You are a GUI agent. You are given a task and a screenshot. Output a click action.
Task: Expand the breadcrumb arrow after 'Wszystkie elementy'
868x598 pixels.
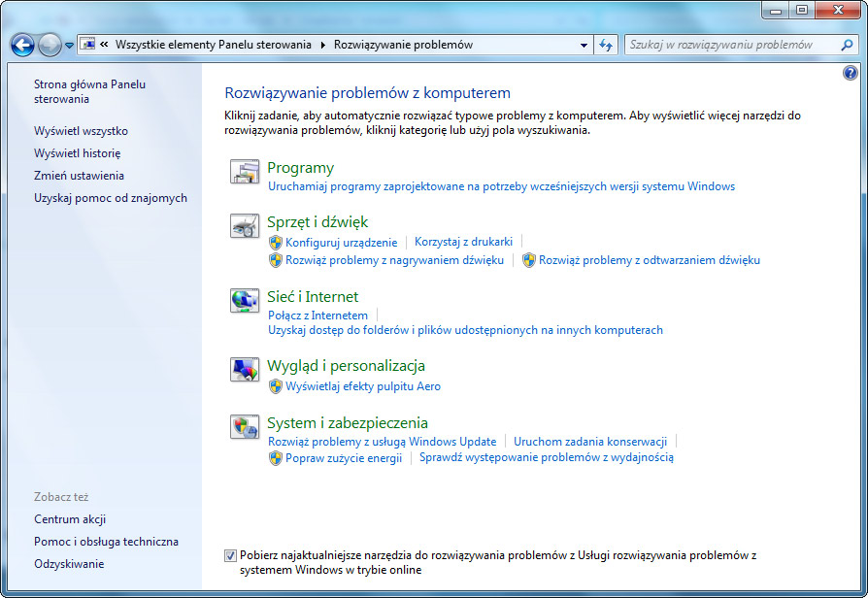[x=322, y=45]
